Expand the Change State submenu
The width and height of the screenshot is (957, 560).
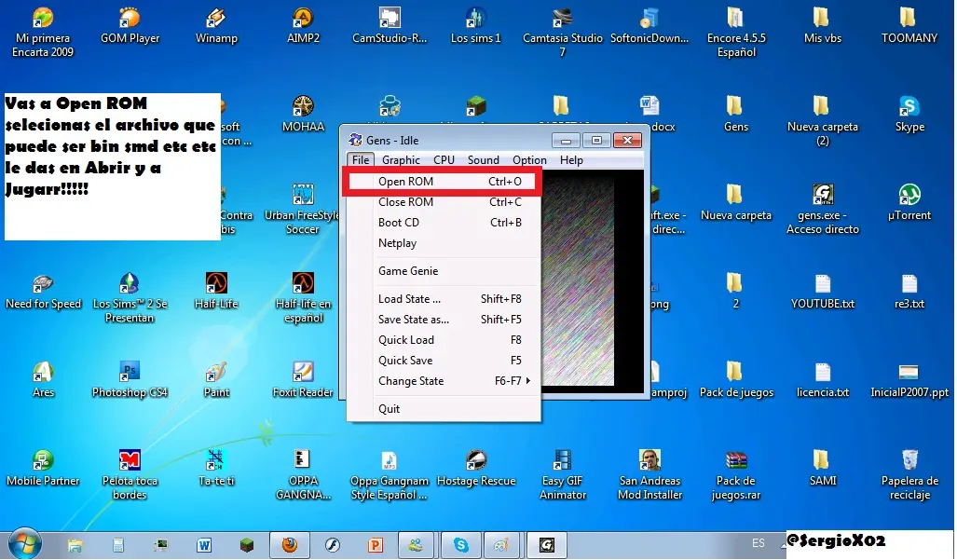[x=444, y=381]
